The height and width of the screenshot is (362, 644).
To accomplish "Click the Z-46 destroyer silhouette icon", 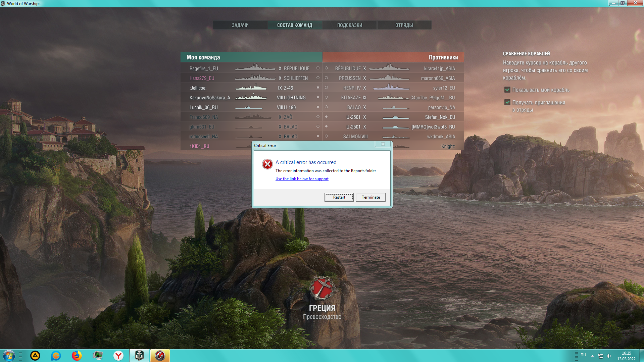I will [251, 87].
